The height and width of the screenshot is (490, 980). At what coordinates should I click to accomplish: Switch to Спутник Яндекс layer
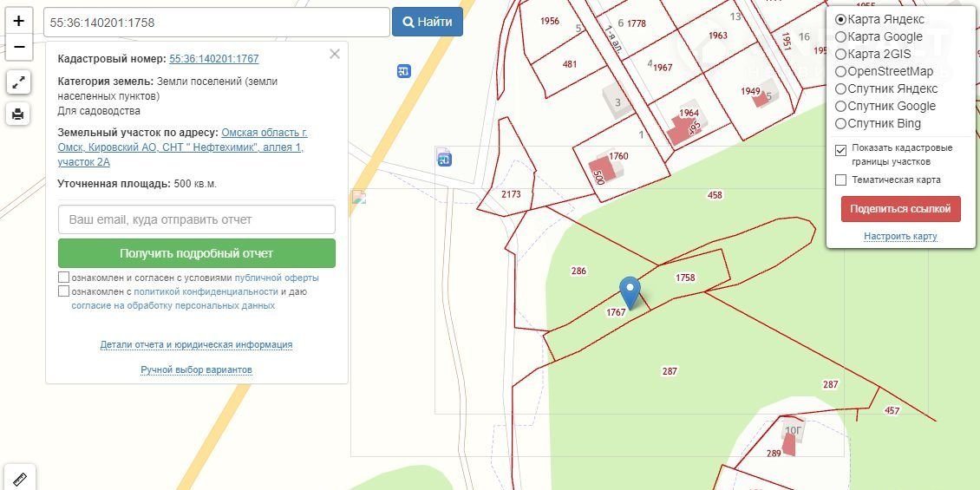pos(840,88)
